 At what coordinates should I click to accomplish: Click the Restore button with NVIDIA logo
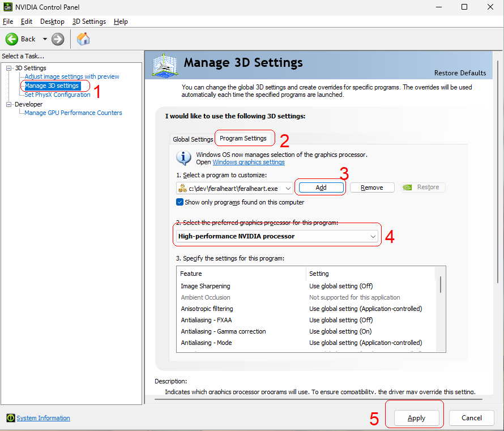[423, 187]
